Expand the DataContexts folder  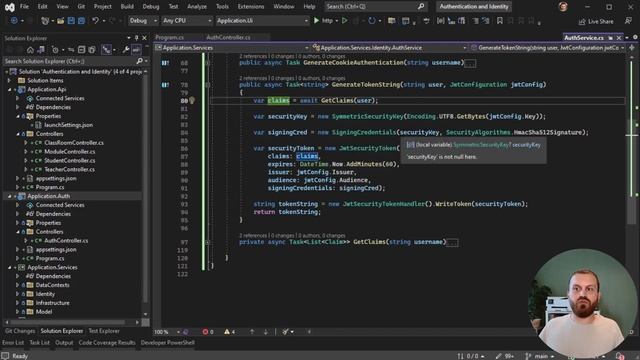tap(18, 285)
